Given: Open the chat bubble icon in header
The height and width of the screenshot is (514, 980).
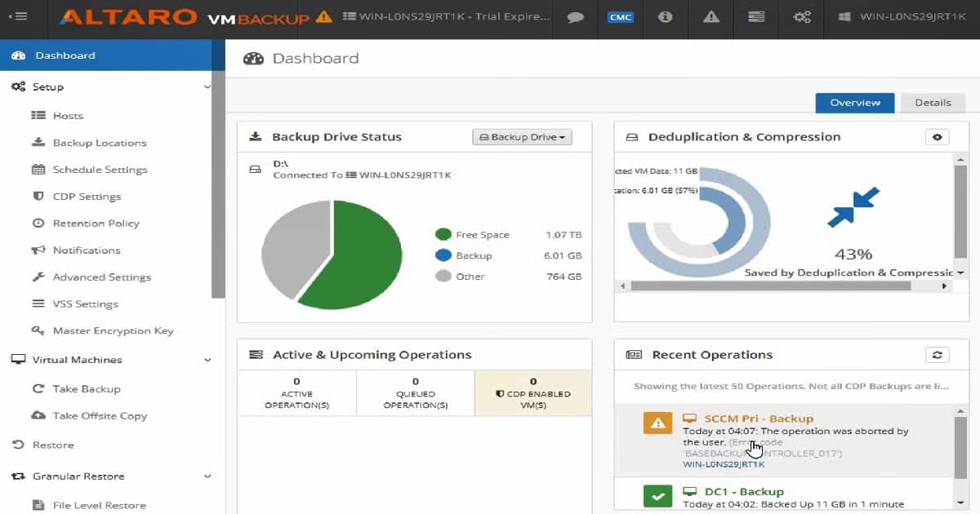Looking at the screenshot, I should [576, 17].
